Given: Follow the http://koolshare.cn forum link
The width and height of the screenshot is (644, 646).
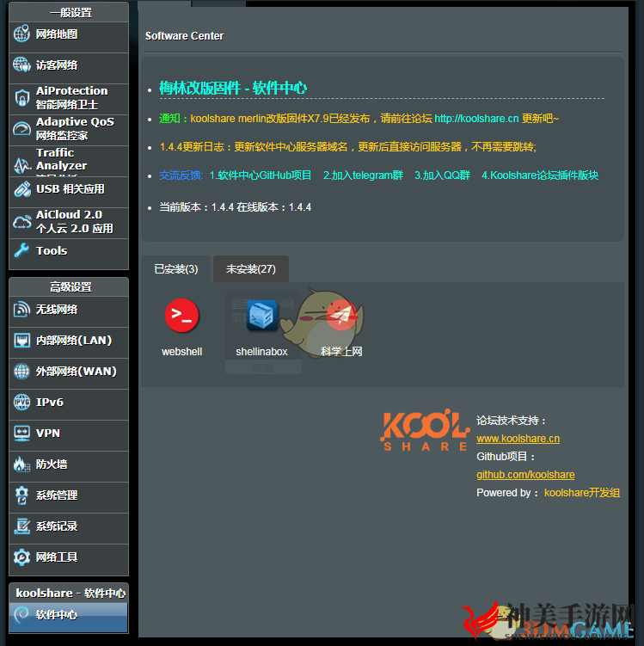Looking at the screenshot, I should (x=476, y=119).
